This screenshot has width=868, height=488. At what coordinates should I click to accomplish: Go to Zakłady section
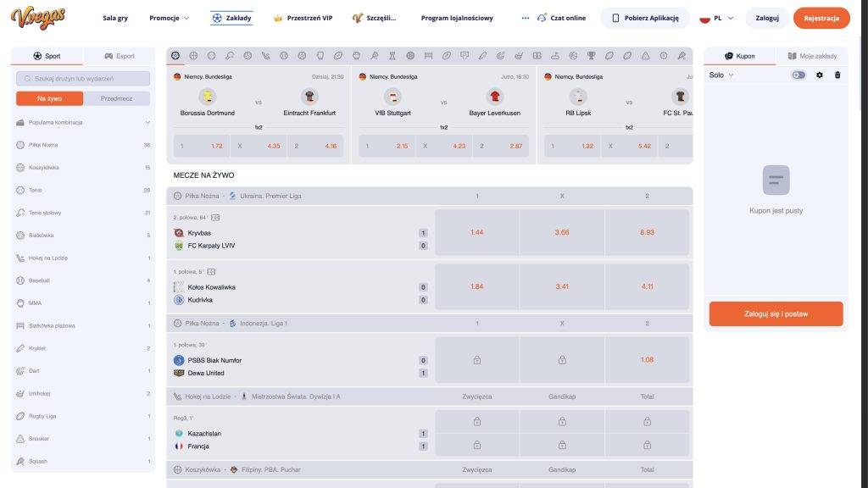[232, 18]
